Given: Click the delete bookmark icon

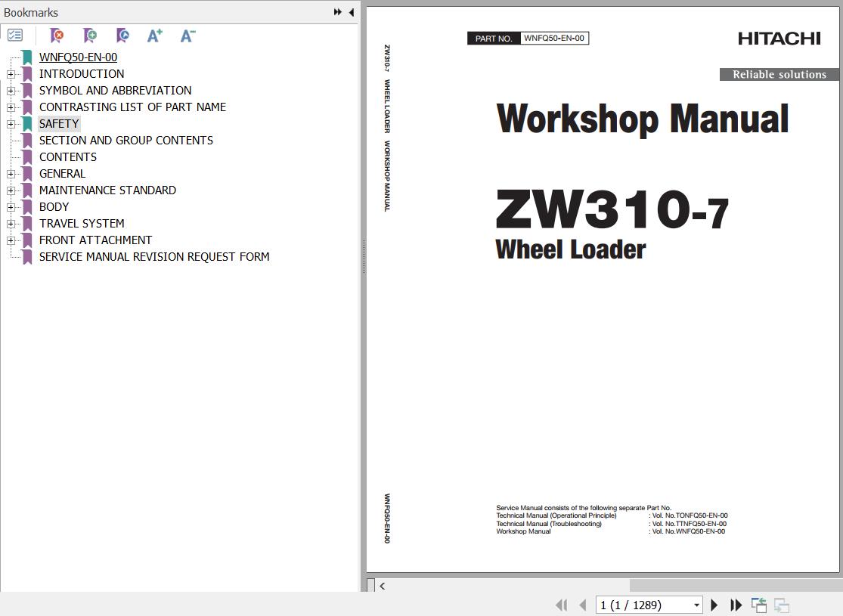Looking at the screenshot, I should [x=57, y=36].
